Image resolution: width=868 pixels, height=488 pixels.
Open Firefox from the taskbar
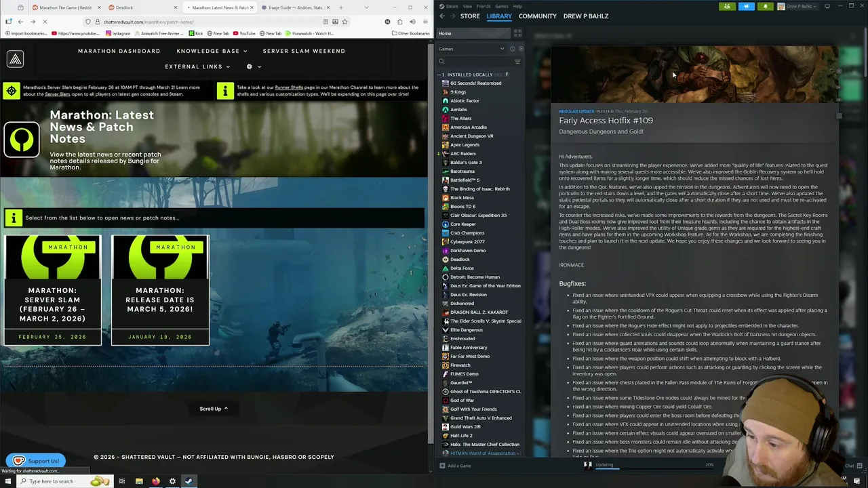155,481
